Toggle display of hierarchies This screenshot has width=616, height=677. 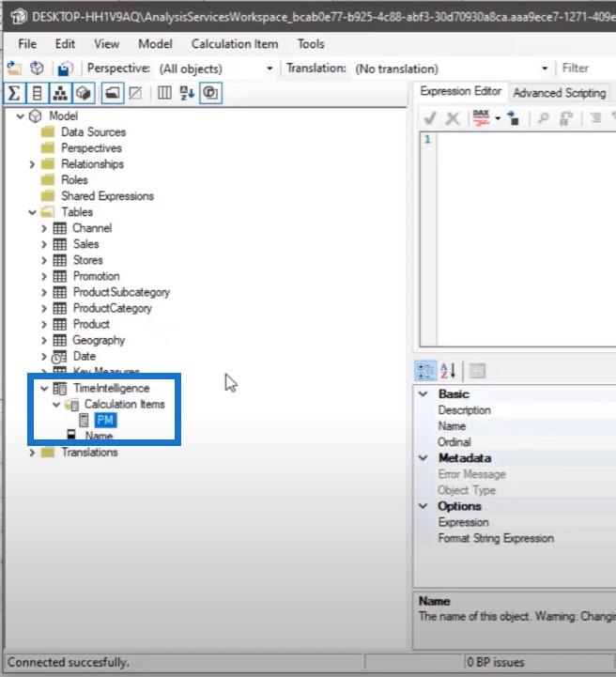60,93
